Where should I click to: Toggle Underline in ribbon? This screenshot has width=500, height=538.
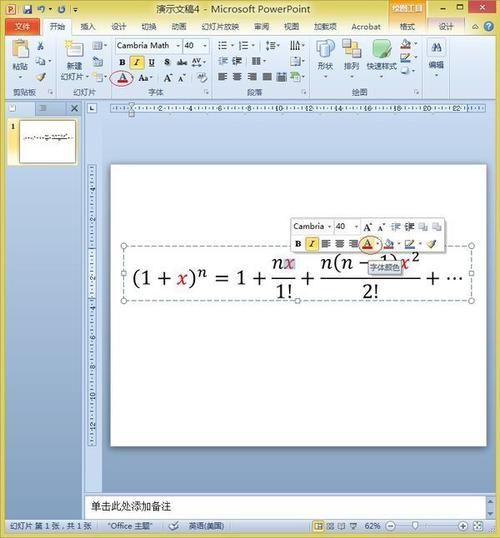coord(152,62)
